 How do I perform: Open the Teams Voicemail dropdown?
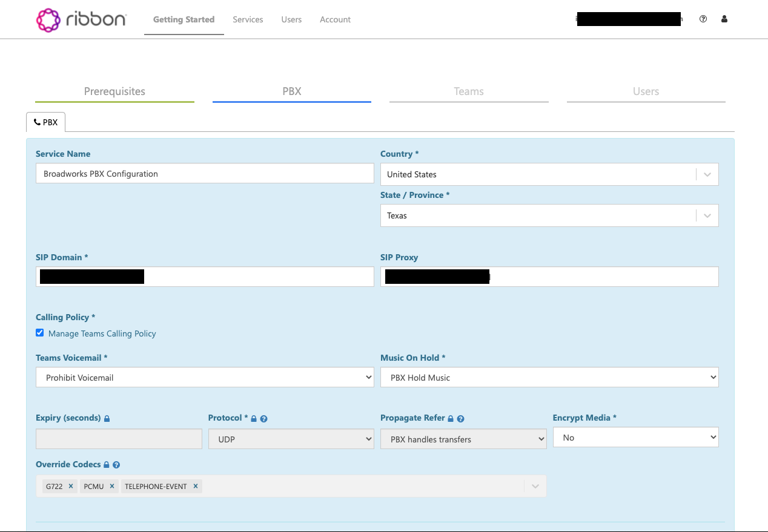205,377
